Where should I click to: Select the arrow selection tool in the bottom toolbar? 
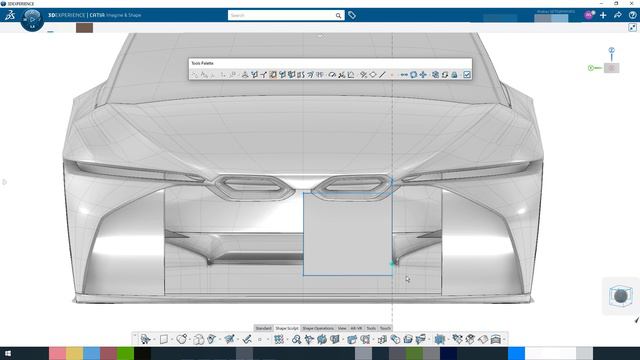(145, 339)
